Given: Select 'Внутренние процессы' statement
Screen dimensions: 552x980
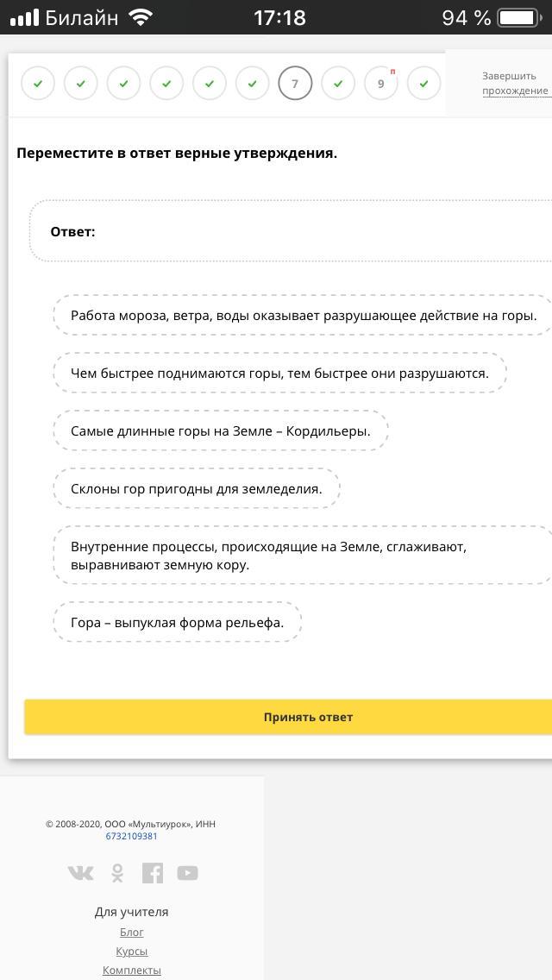Looking at the screenshot, I should tap(302, 556).
